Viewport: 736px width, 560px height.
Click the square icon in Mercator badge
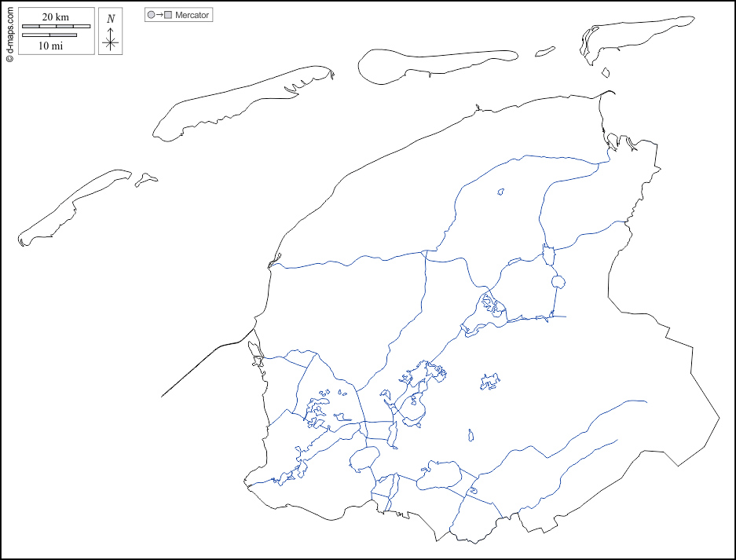pyautogui.click(x=167, y=15)
